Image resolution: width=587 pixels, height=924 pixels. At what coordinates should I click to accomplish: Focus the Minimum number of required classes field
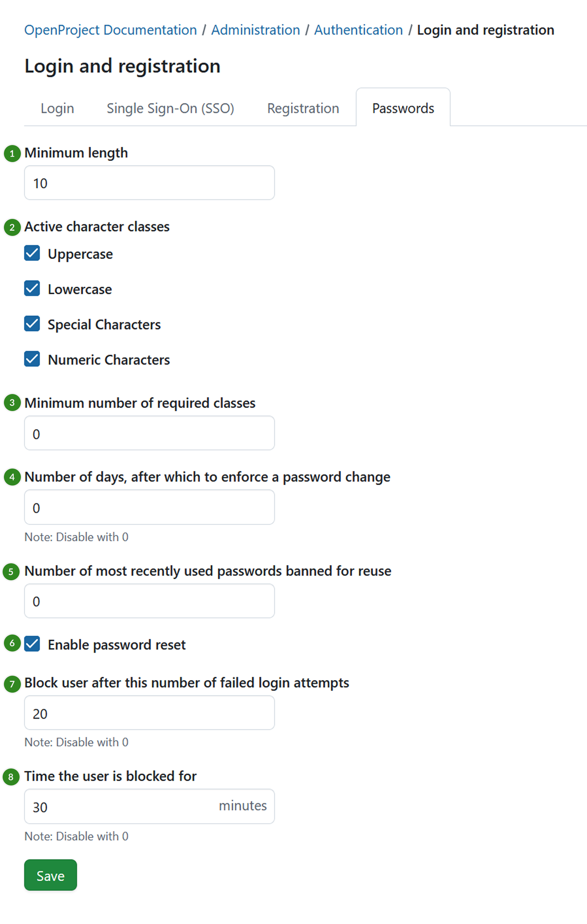click(x=149, y=433)
